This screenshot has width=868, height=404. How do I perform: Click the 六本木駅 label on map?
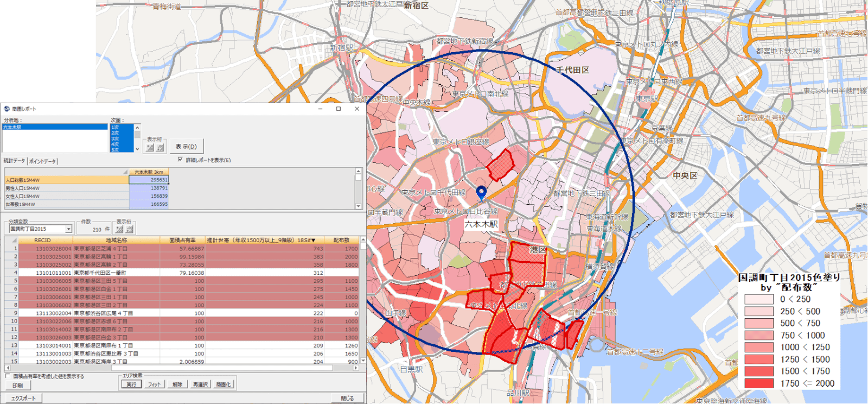tap(481, 224)
